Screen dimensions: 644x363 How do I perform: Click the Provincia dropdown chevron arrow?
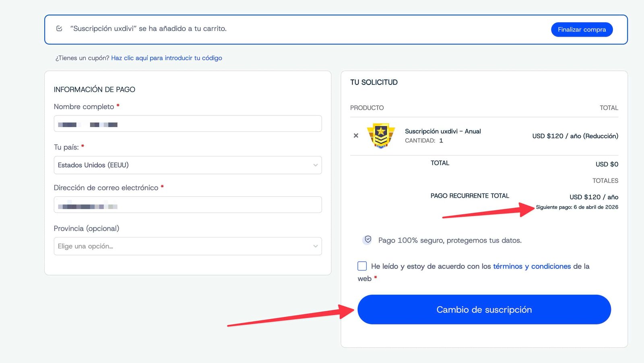coord(315,246)
